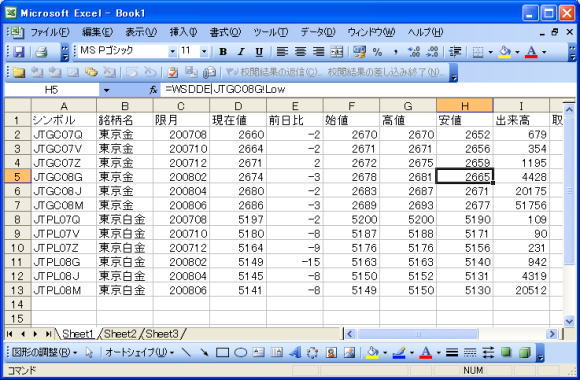Save the workbook with the floppy disk icon
Image resolution: width=580 pixels, height=380 pixels.
pos(18,52)
